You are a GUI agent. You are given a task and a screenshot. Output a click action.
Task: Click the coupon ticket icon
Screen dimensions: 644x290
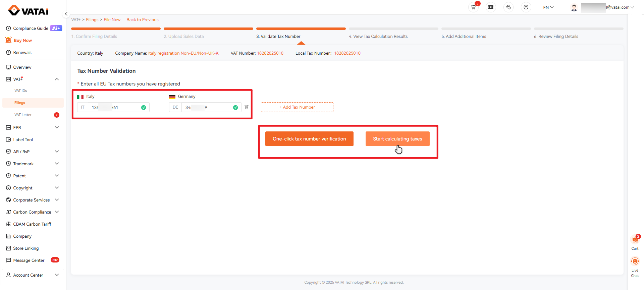pyautogui.click(x=491, y=7)
